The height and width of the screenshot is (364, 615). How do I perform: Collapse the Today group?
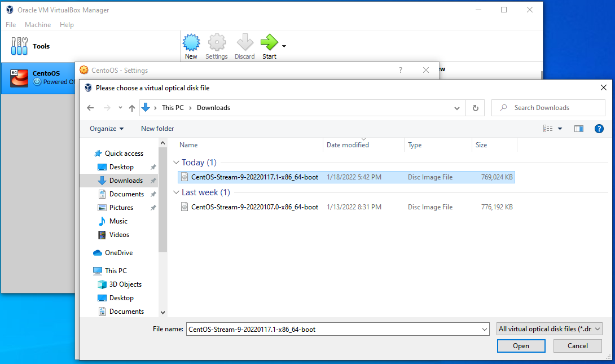click(177, 163)
